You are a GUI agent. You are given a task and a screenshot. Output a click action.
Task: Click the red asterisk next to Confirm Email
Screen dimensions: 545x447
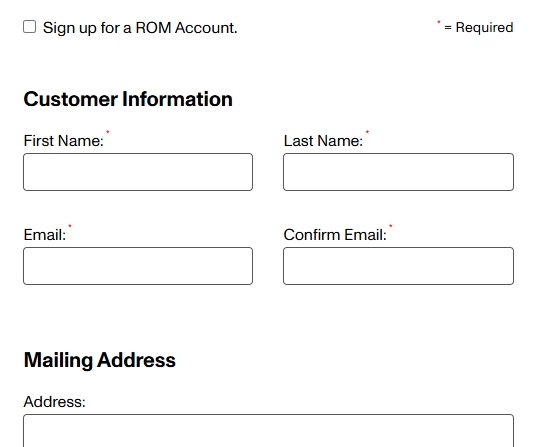(x=391, y=226)
